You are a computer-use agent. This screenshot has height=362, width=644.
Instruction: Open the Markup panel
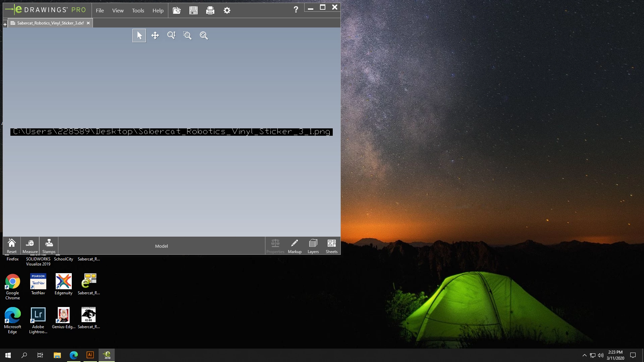(x=294, y=246)
